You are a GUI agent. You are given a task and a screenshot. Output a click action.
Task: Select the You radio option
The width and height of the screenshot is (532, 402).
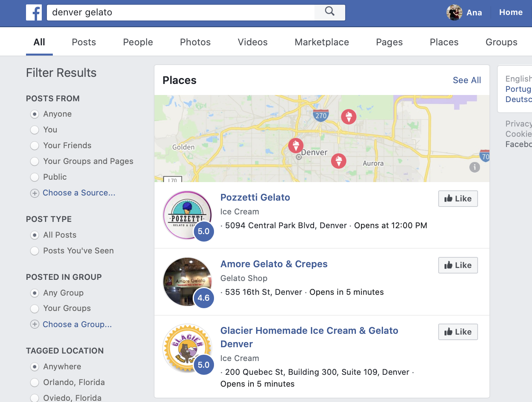(x=35, y=130)
